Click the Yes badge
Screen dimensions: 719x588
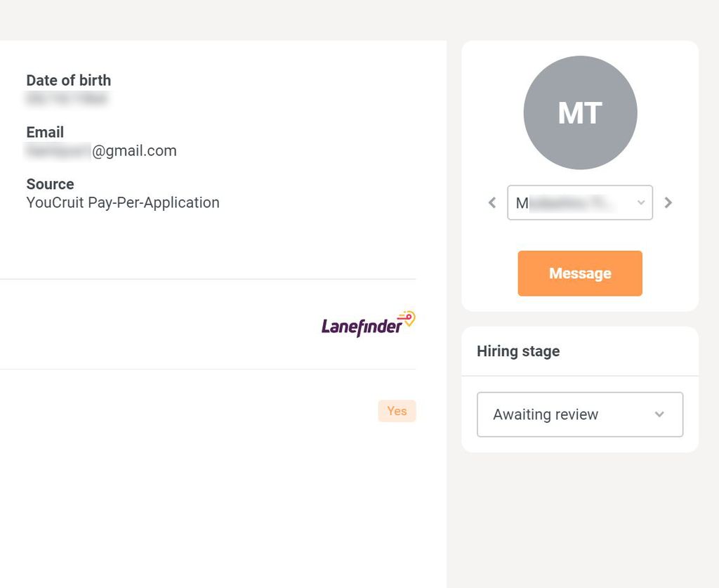point(397,410)
